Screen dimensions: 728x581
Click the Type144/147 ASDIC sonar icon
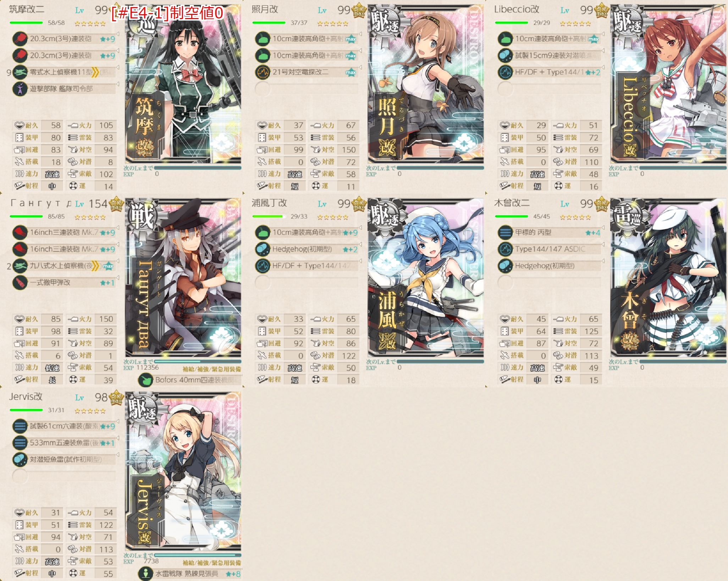click(x=505, y=249)
